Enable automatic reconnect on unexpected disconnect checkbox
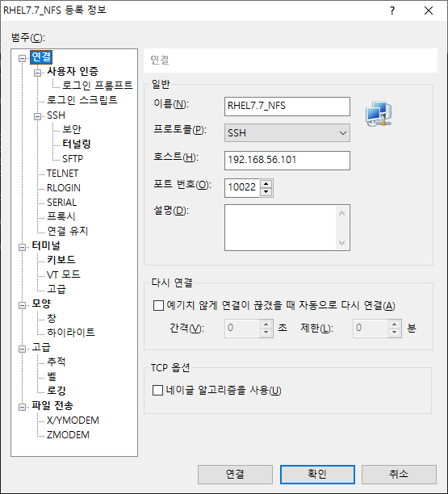 158,305
